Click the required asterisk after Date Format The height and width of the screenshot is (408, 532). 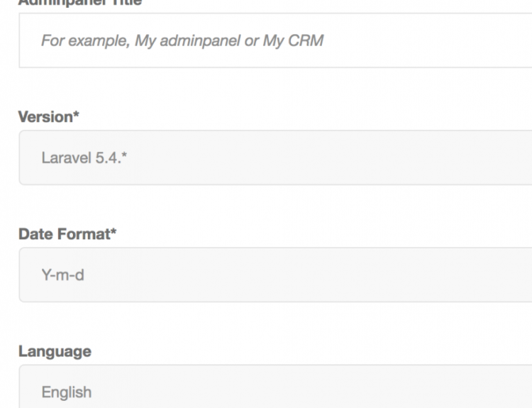pyautogui.click(x=113, y=233)
